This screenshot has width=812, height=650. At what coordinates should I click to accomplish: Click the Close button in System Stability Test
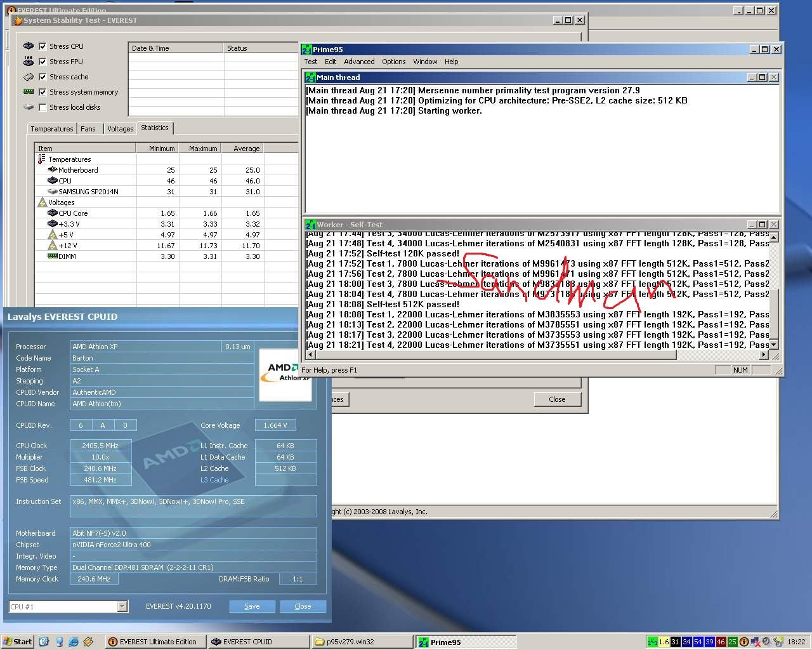pos(557,399)
